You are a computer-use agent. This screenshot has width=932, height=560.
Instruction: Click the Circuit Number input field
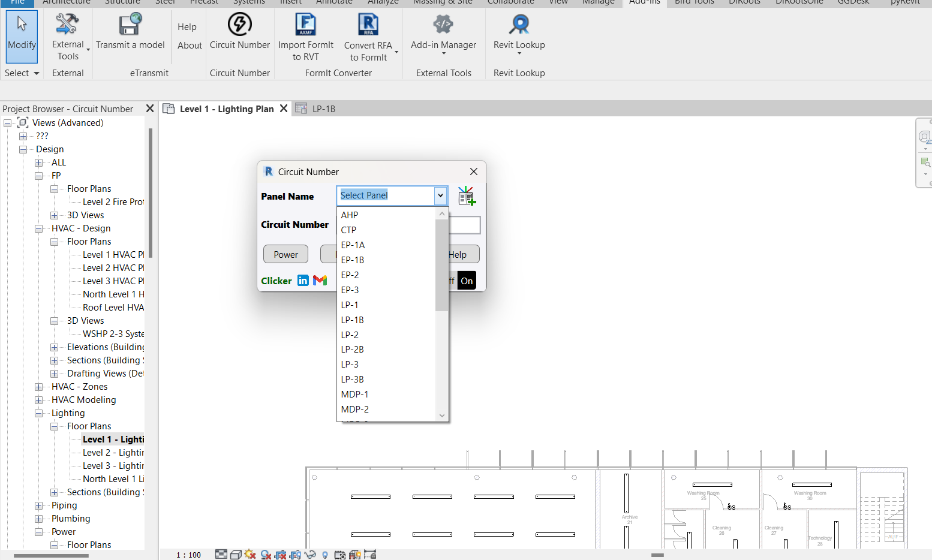point(464,225)
